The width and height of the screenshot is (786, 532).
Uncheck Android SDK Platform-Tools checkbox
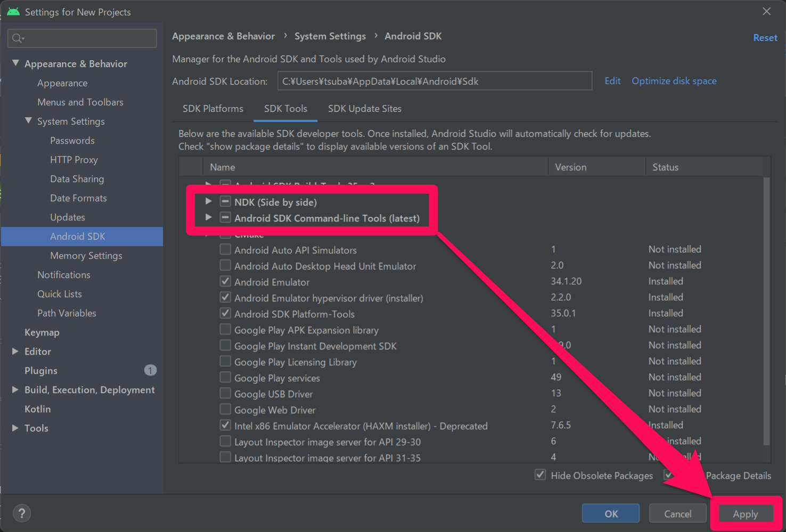pos(225,313)
